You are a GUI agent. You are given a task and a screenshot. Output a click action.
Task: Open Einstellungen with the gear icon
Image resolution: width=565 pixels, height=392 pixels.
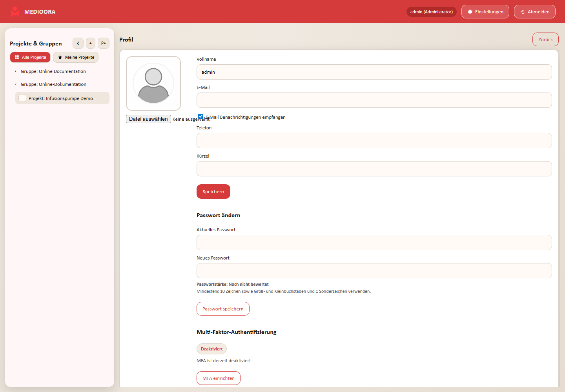(470, 12)
